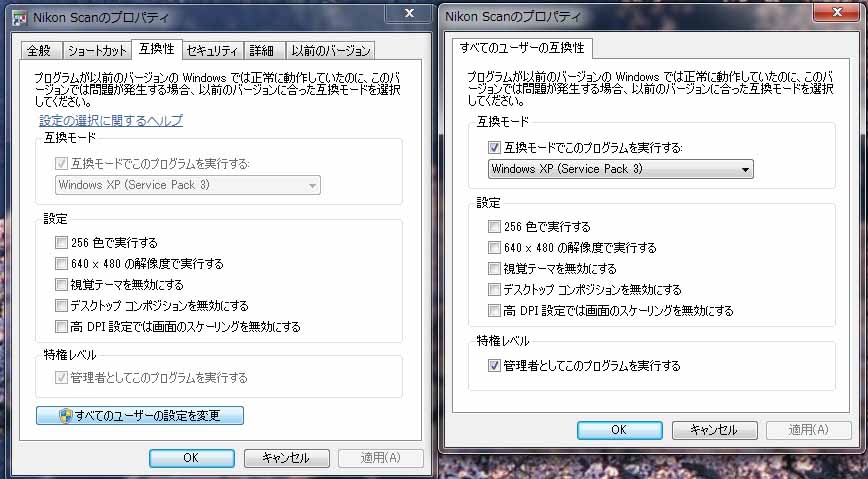Screen dimensions: 868x479
Task: Check 640 x 480 resolution in left dialog
Action: (x=61, y=264)
